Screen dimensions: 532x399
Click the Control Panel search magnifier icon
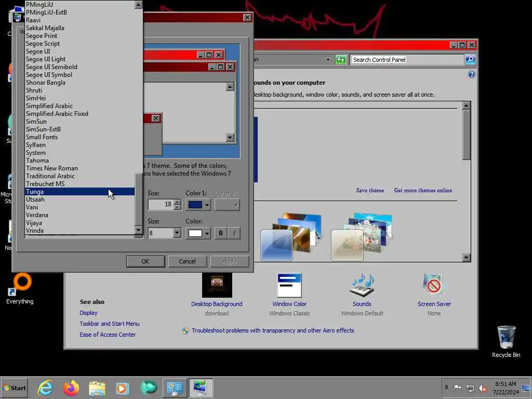pyautogui.click(x=470, y=60)
